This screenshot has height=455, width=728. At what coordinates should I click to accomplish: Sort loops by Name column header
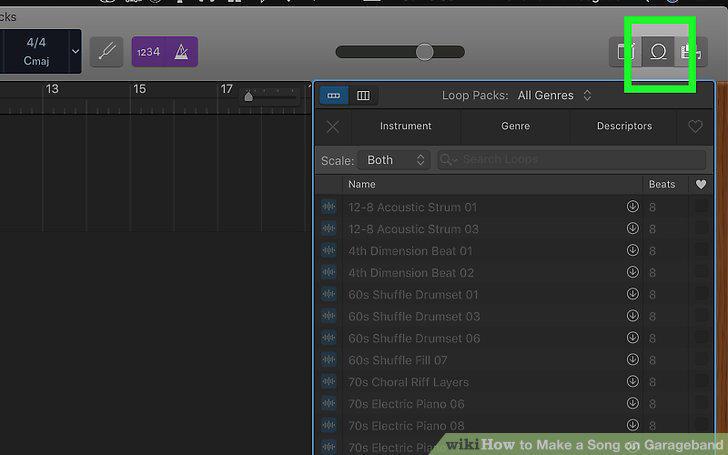click(x=492, y=184)
